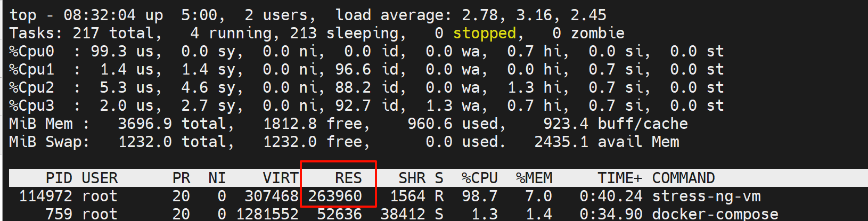Click the %CPU column header
This screenshot has width=868, height=221.
tap(479, 178)
